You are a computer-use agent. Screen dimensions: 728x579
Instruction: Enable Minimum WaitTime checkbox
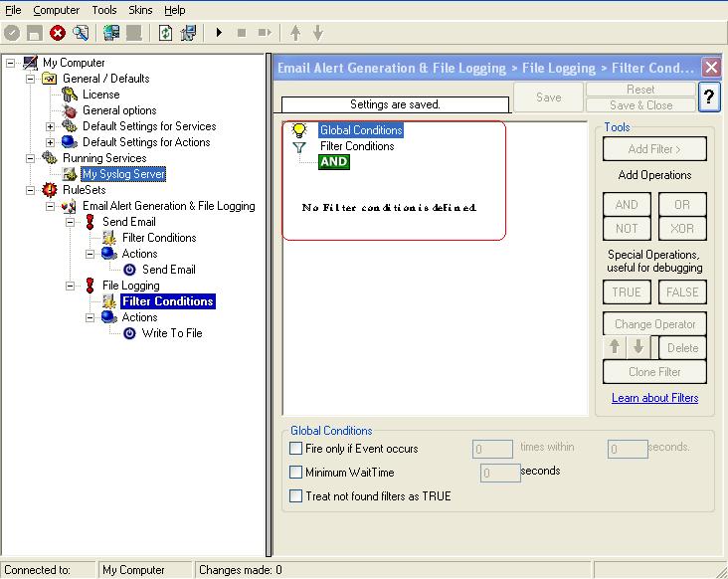295,473
